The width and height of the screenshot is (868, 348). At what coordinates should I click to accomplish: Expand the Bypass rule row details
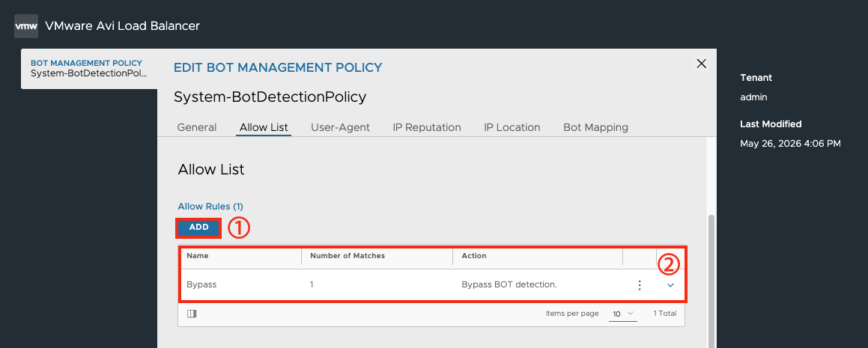coord(670,285)
